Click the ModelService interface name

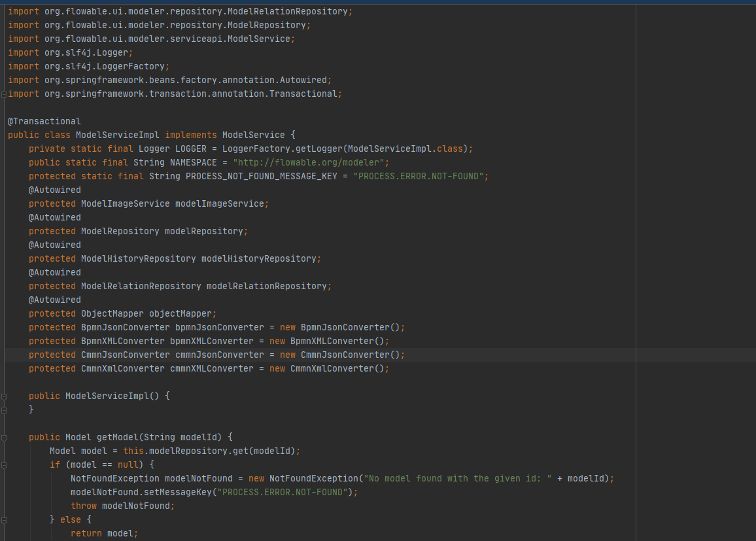point(254,135)
